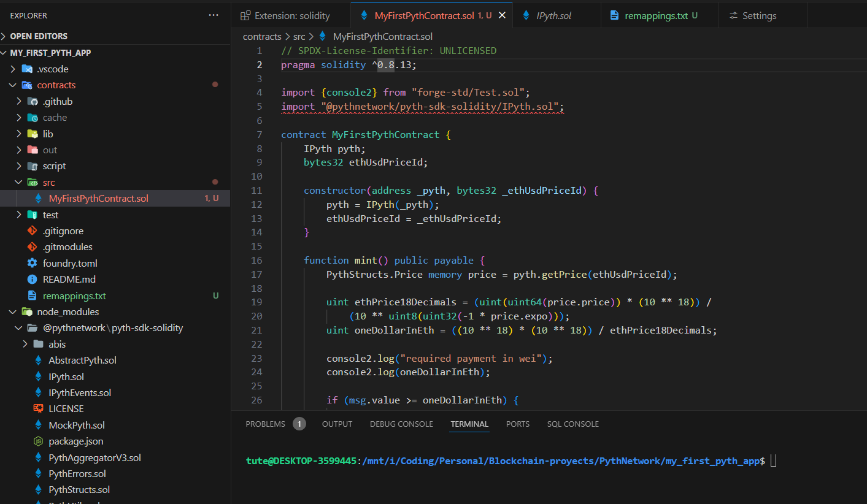This screenshot has width=867, height=504.
Task: Click the Solidity icon next to AbstractPyth.sol
Action: [x=38, y=360]
